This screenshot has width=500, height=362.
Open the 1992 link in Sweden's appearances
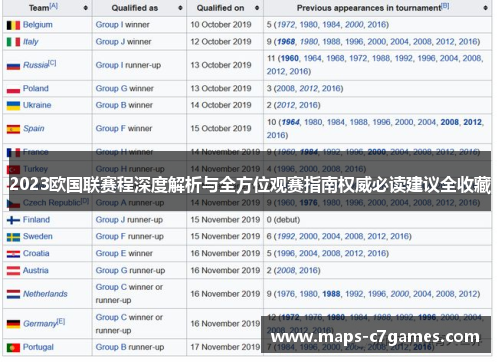(286, 237)
